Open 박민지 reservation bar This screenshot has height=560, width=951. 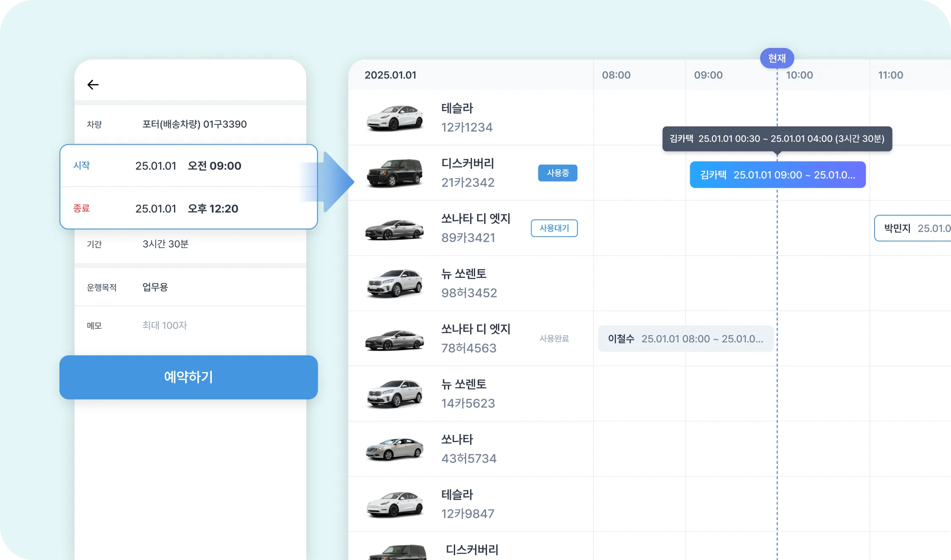click(912, 228)
